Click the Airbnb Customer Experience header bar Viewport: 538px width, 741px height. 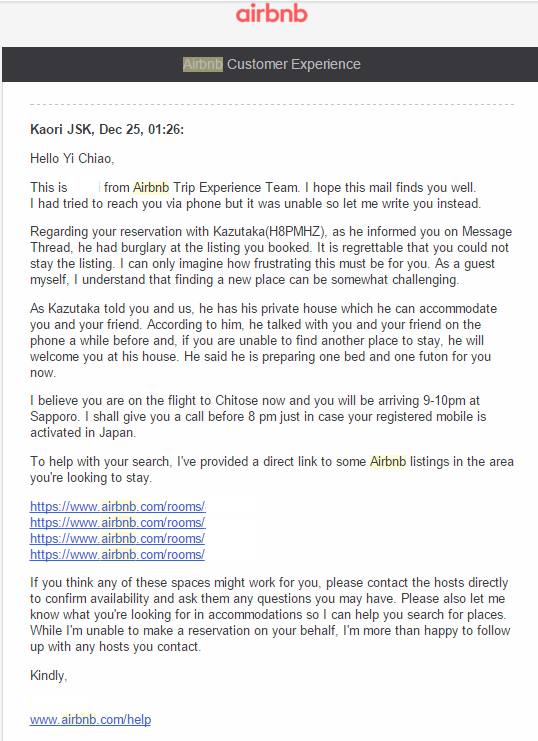point(270,64)
